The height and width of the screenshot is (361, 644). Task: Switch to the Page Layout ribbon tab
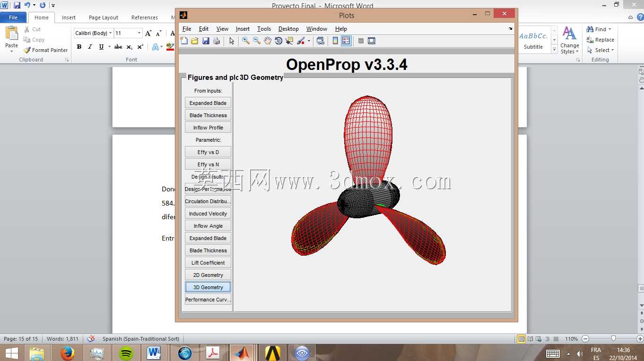point(104,17)
